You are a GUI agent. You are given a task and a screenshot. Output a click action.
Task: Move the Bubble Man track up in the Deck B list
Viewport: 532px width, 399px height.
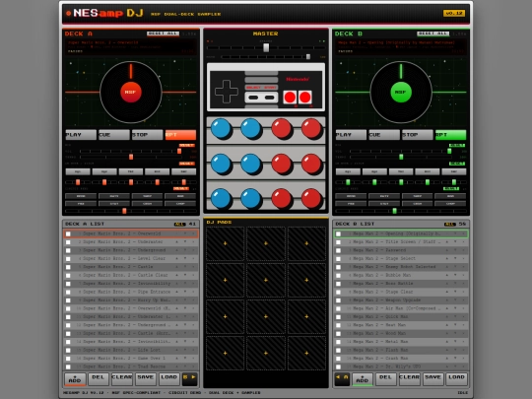pyautogui.click(x=447, y=275)
